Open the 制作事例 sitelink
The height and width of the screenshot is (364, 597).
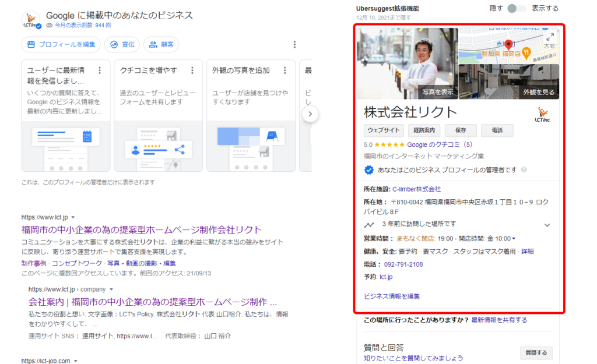point(33,263)
